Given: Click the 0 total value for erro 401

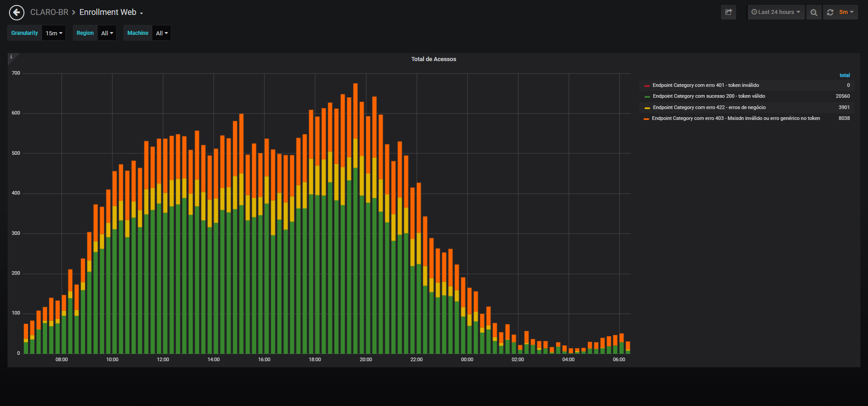Looking at the screenshot, I should [848, 85].
